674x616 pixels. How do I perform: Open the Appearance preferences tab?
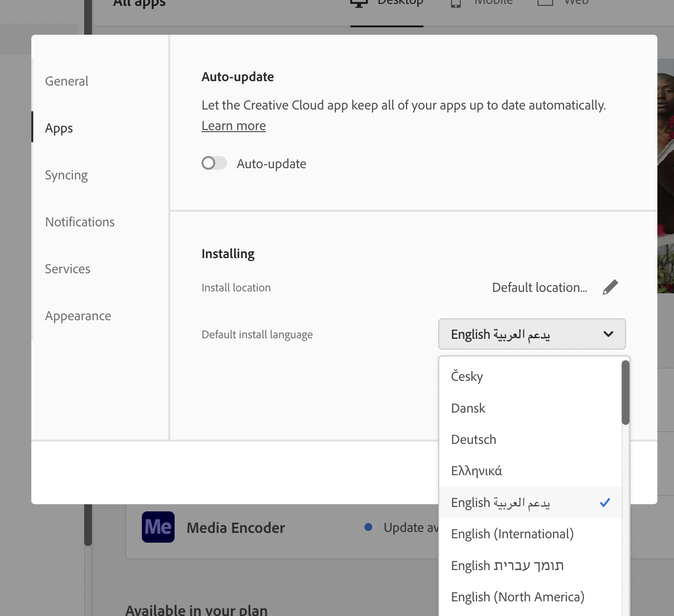click(x=78, y=316)
